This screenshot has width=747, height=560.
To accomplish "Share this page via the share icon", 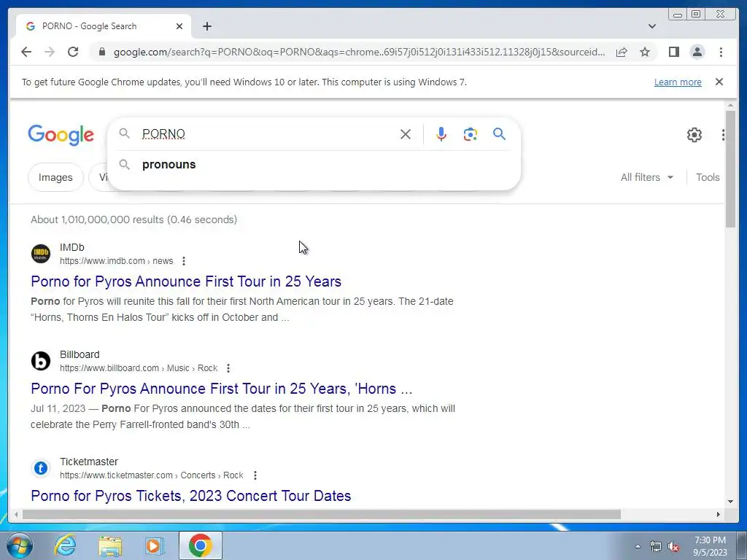I will 622,52.
